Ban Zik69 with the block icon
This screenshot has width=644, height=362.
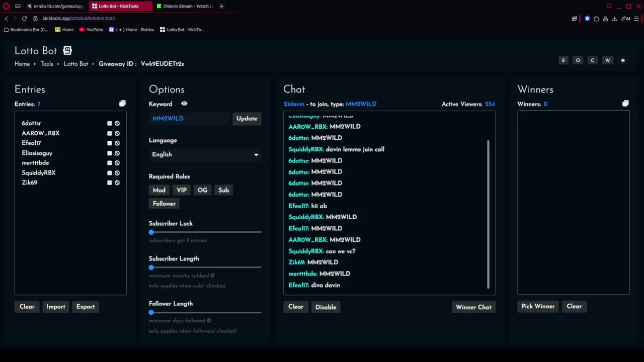coord(117,183)
